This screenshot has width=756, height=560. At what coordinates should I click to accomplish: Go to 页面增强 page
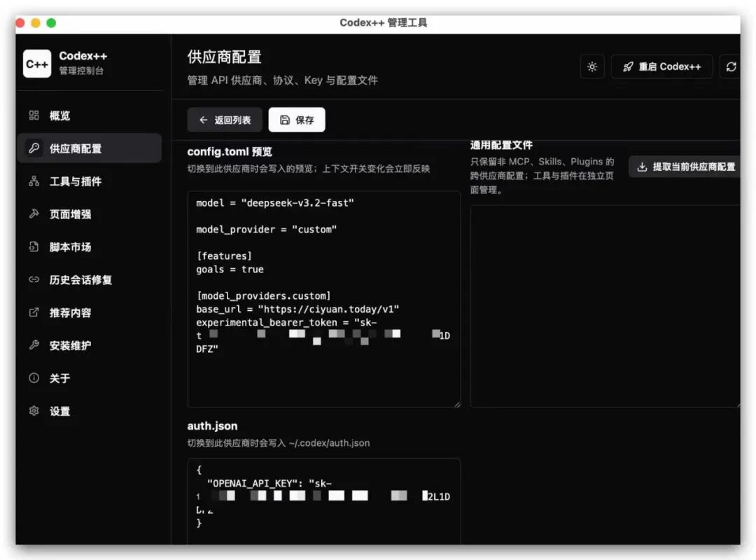point(89,213)
